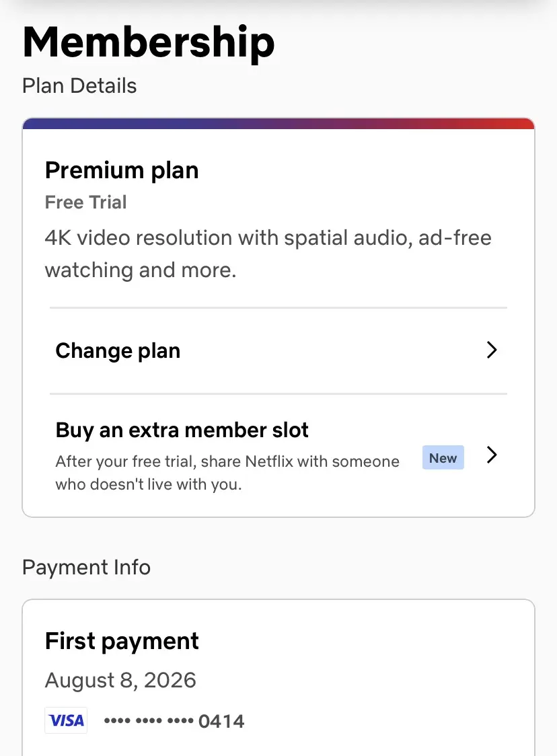Select the Premium plan title
Screen dimensions: 557x756
122,171
